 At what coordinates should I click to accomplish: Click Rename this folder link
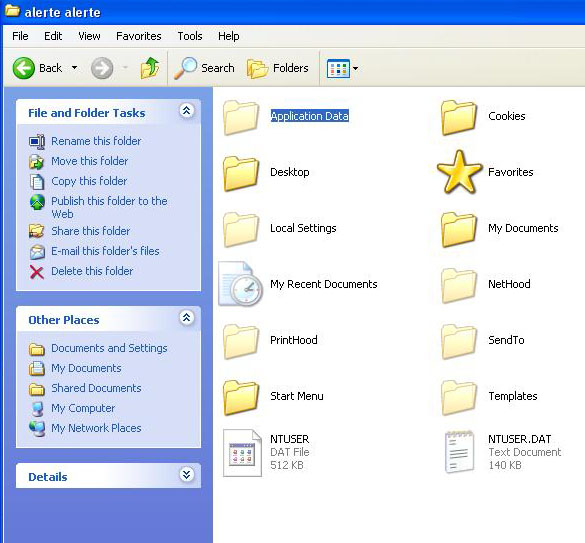[x=96, y=141]
